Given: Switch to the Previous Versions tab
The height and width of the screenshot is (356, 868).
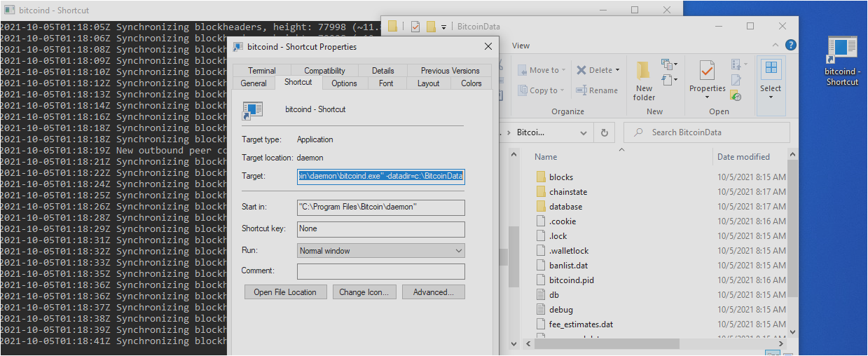Looking at the screenshot, I should [x=450, y=71].
